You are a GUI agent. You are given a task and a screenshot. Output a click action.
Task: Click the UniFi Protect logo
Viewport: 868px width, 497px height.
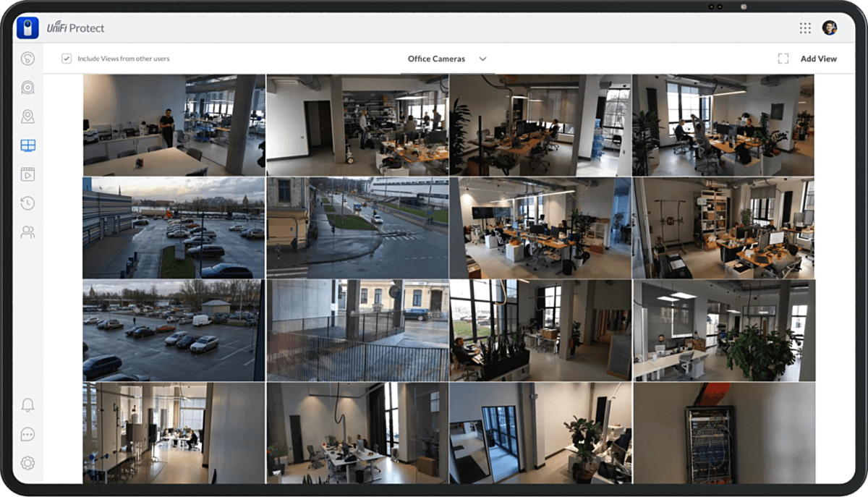(27, 27)
